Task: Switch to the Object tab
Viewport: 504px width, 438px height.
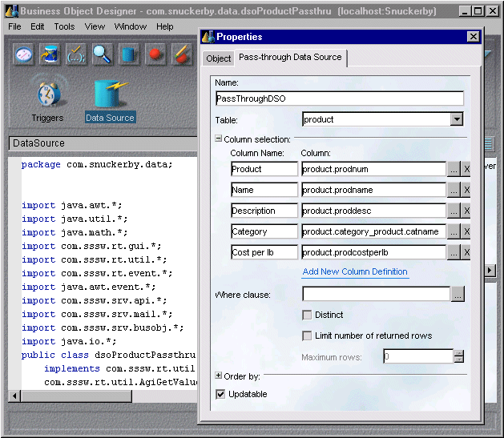Action: point(219,58)
